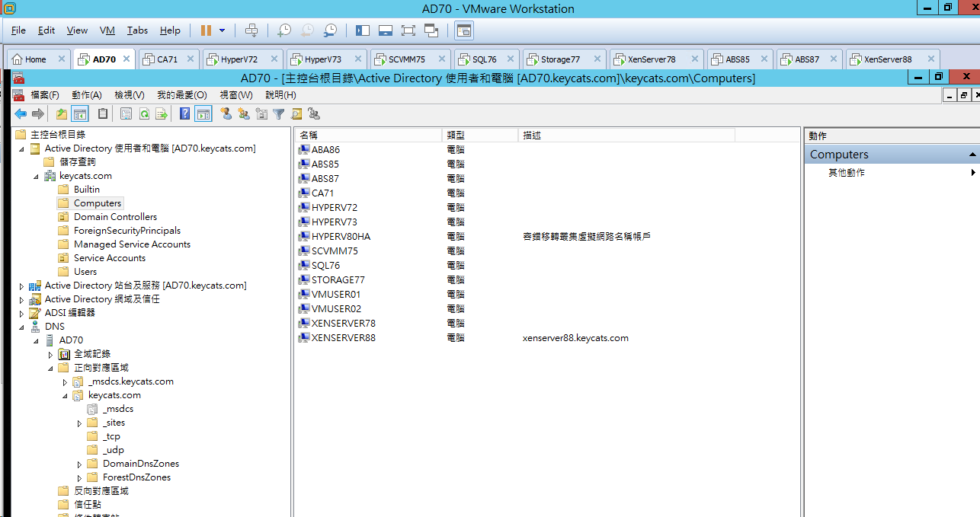Screen dimensions: 980x517
Task: Select 反向對應區域 under DNS
Action: point(101,491)
